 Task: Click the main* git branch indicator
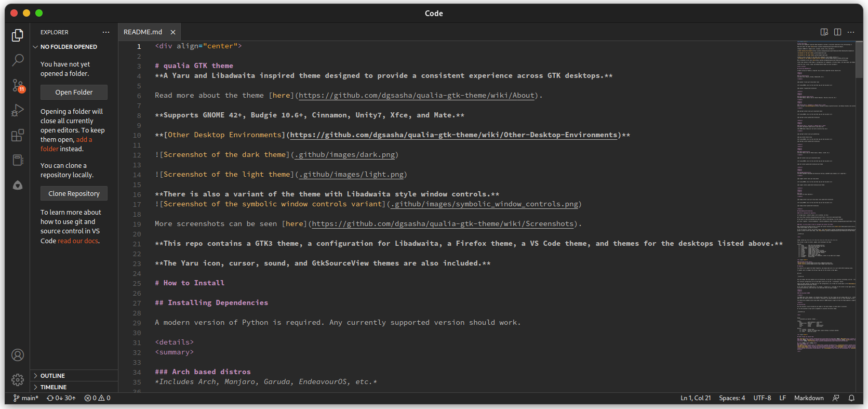pyautogui.click(x=26, y=398)
